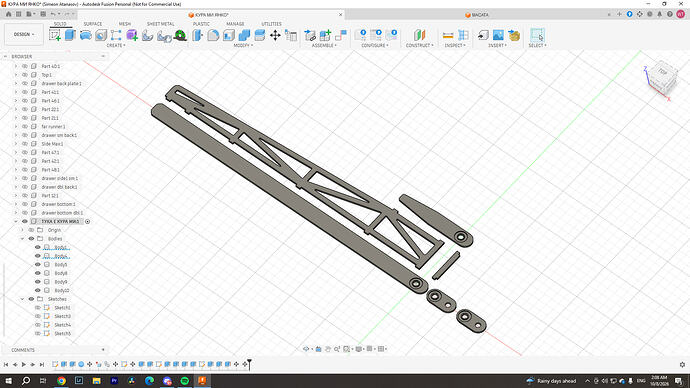The height and width of the screenshot is (388, 690).
Task: Hide Body10 using its eye icon
Action: pos(38,290)
